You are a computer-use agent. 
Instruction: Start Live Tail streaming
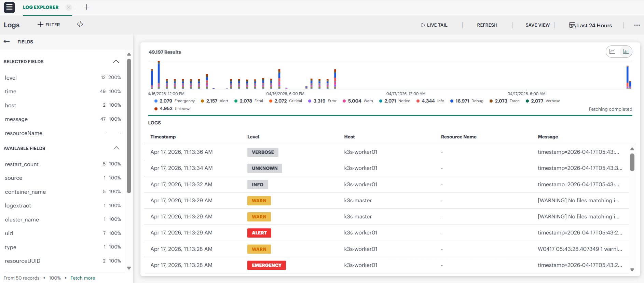click(434, 25)
